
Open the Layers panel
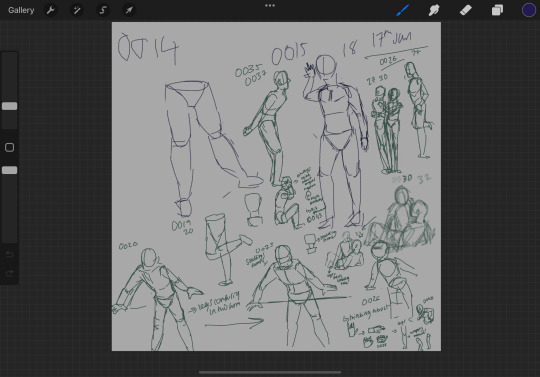[497, 10]
